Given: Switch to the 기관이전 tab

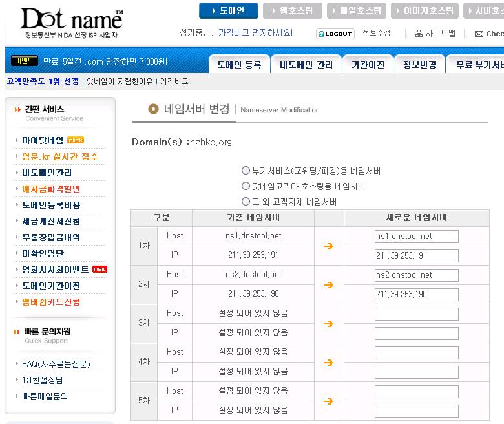Looking at the screenshot, I should (x=368, y=65).
